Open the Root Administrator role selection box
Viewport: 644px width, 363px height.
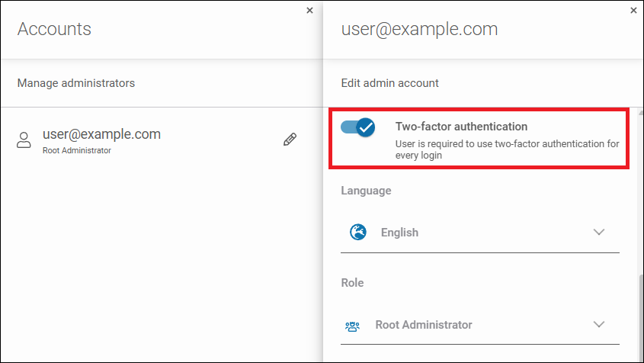click(479, 325)
